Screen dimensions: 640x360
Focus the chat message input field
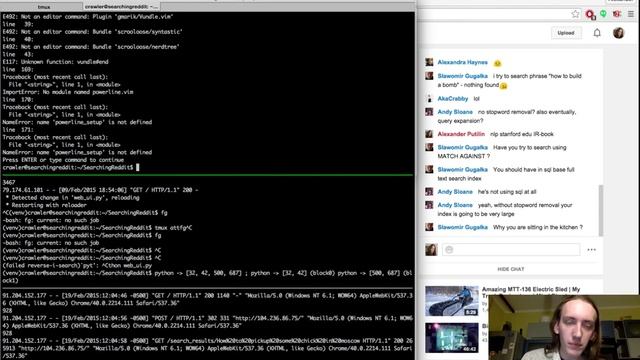511,249
